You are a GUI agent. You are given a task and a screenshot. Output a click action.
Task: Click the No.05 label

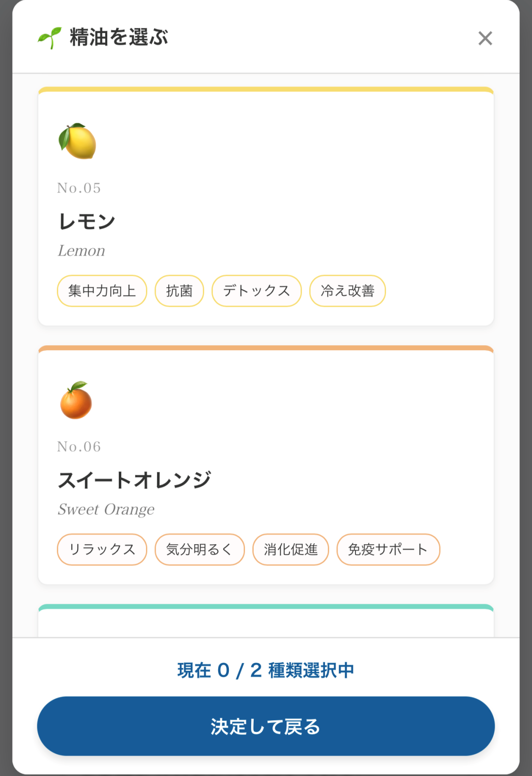click(79, 188)
